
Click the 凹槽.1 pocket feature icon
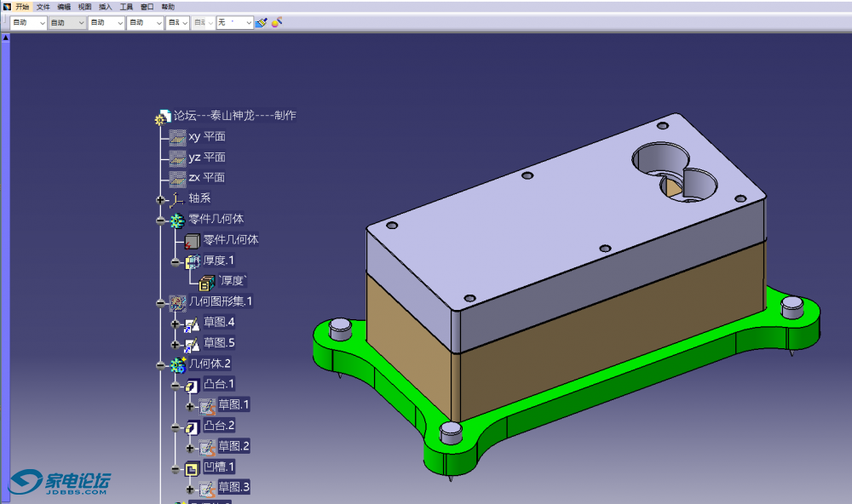pos(193,467)
